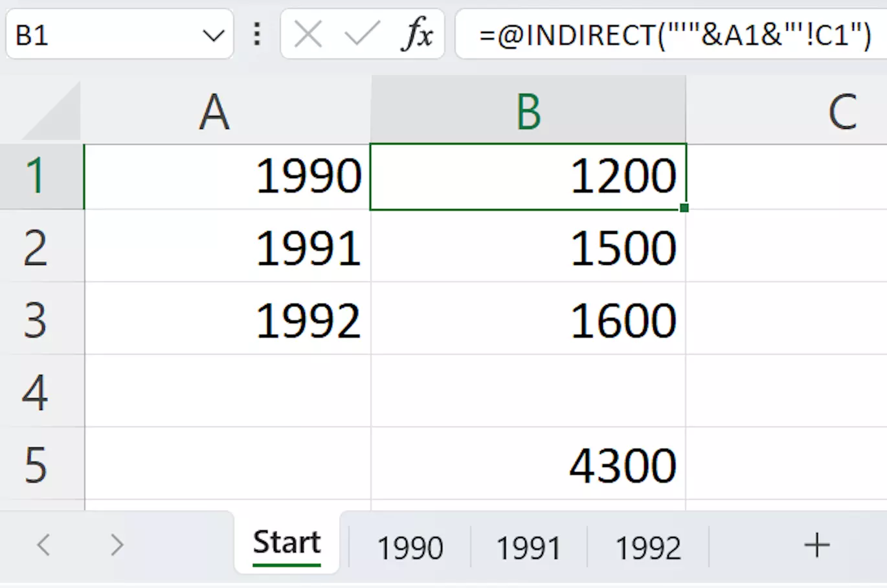The width and height of the screenshot is (887, 588).
Task: Select row 2 header
Action: pyautogui.click(x=42, y=245)
